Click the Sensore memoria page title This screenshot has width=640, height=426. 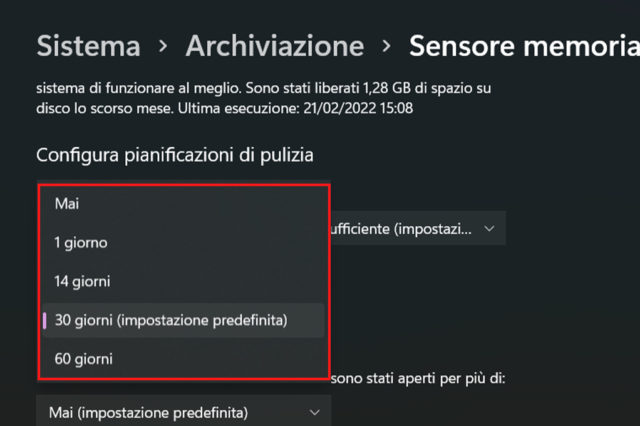point(523,46)
